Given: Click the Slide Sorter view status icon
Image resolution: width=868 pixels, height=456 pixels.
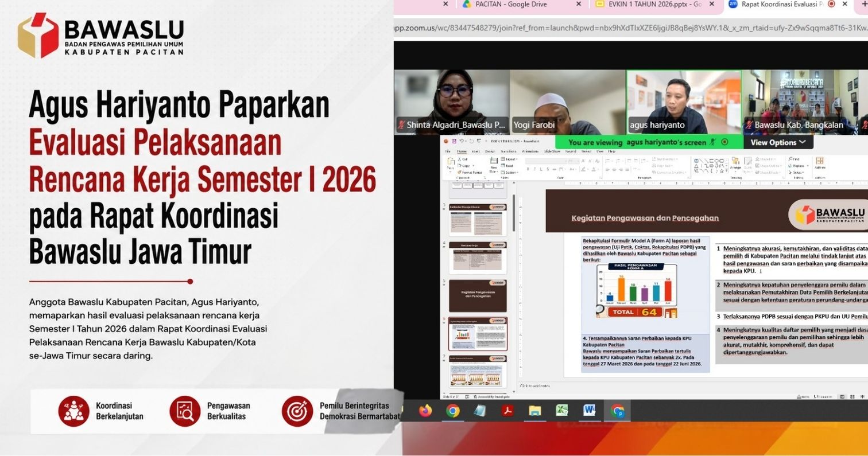Looking at the screenshot, I should pos(852,397).
